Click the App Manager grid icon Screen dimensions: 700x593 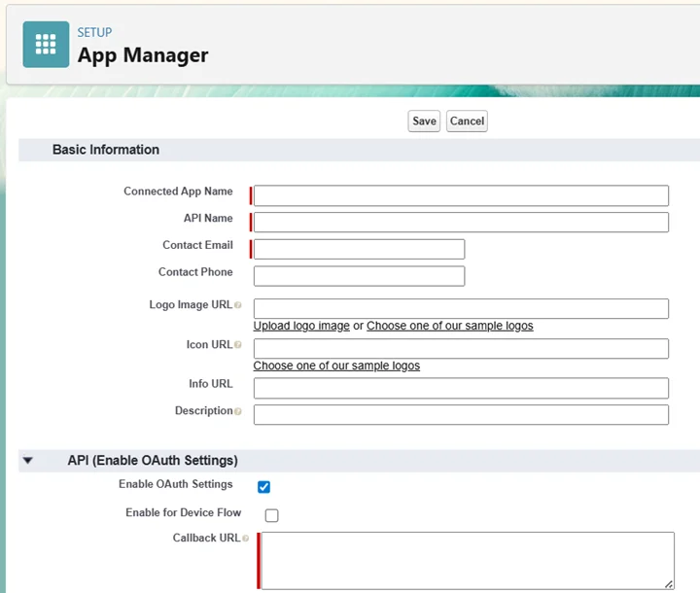click(46, 45)
